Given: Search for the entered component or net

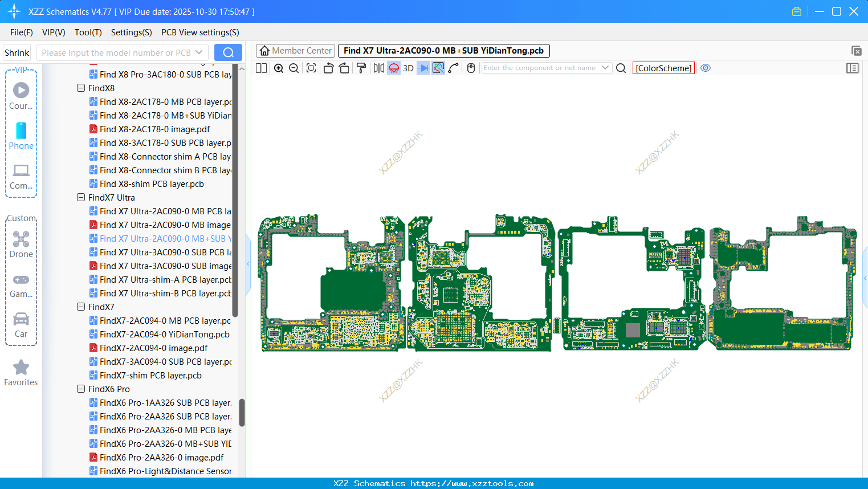Looking at the screenshot, I should [x=621, y=68].
